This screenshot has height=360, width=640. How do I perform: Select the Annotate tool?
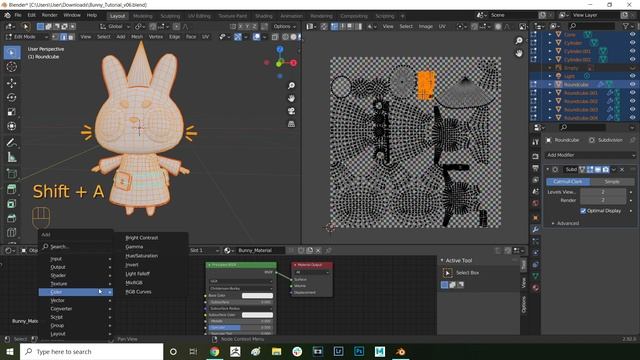[x=12, y=143]
